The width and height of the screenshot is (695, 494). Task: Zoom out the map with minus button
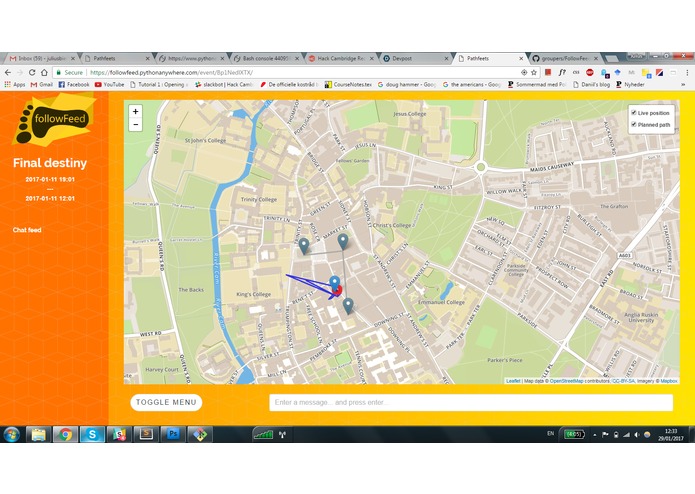(x=136, y=125)
